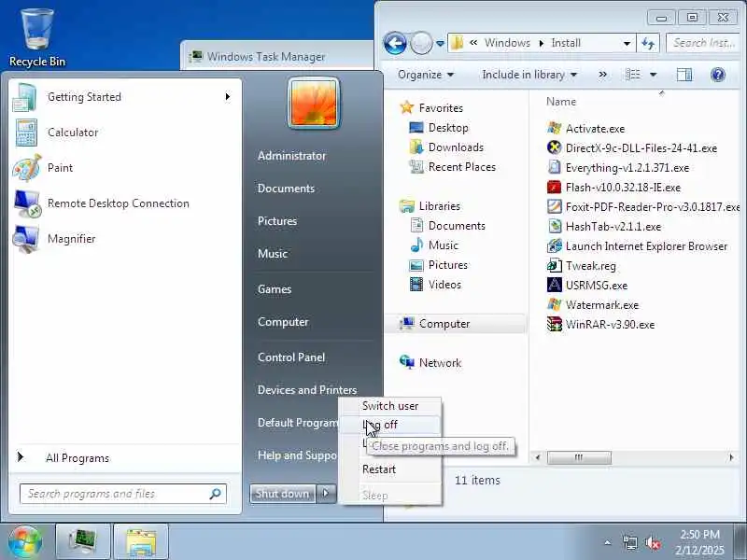The width and height of the screenshot is (747, 560).
Task: Click the network tray icon
Action: (629, 543)
